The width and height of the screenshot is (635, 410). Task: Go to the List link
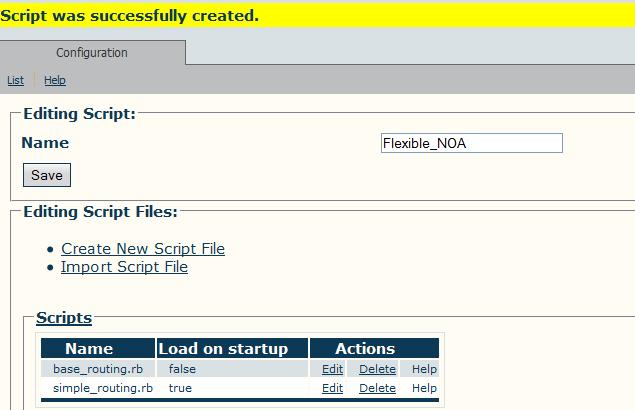click(15, 80)
